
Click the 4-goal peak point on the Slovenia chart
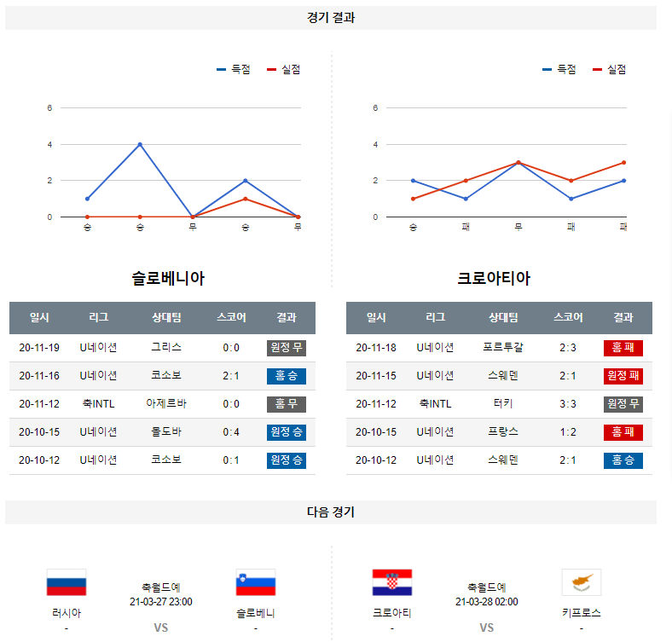pos(140,144)
